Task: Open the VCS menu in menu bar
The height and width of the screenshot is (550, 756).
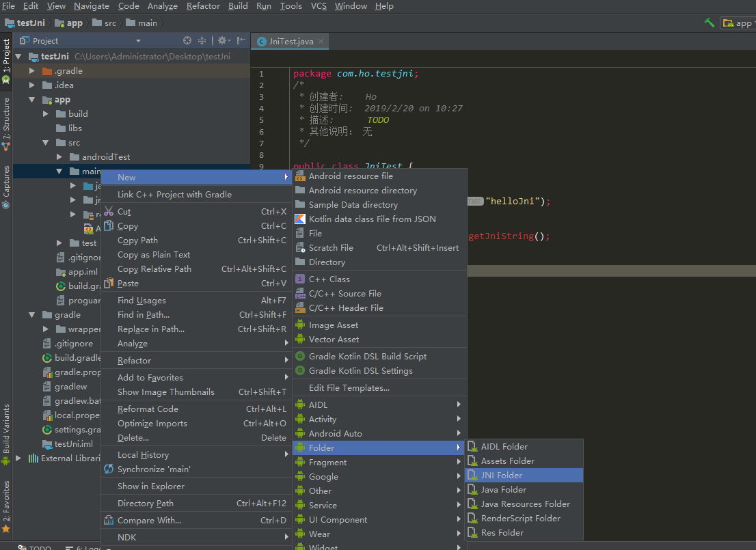Action: pos(319,6)
